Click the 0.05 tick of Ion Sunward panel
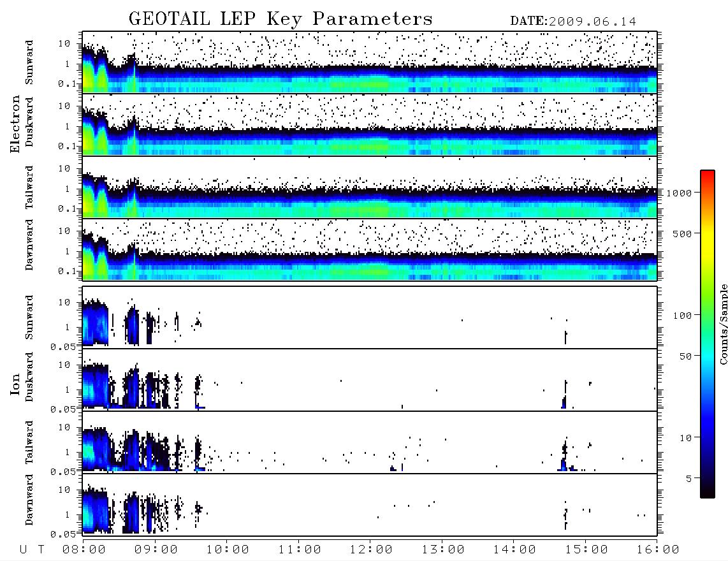The width and height of the screenshot is (728, 561). (x=63, y=346)
